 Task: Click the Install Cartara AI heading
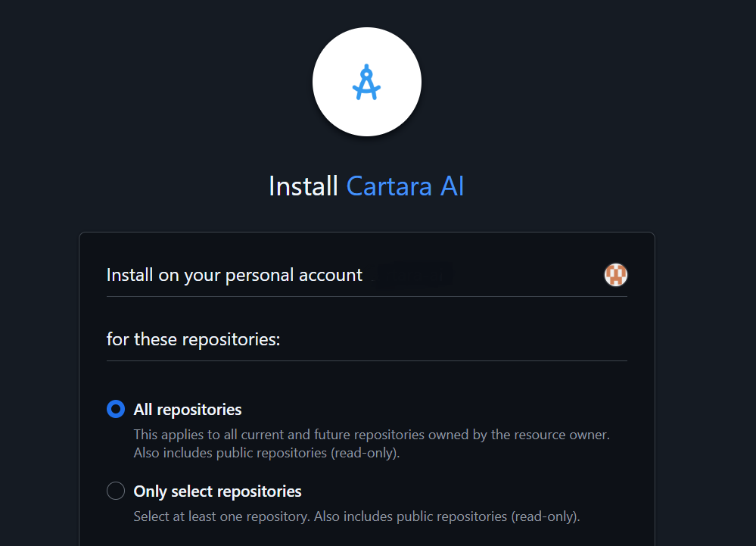click(367, 186)
